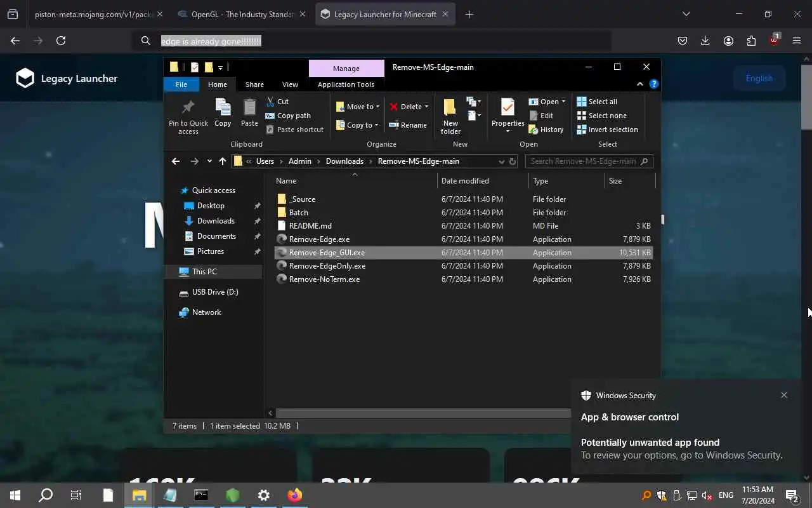812x508 pixels.
Task: Open the browser hamburger menu
Action: (797, 41)
